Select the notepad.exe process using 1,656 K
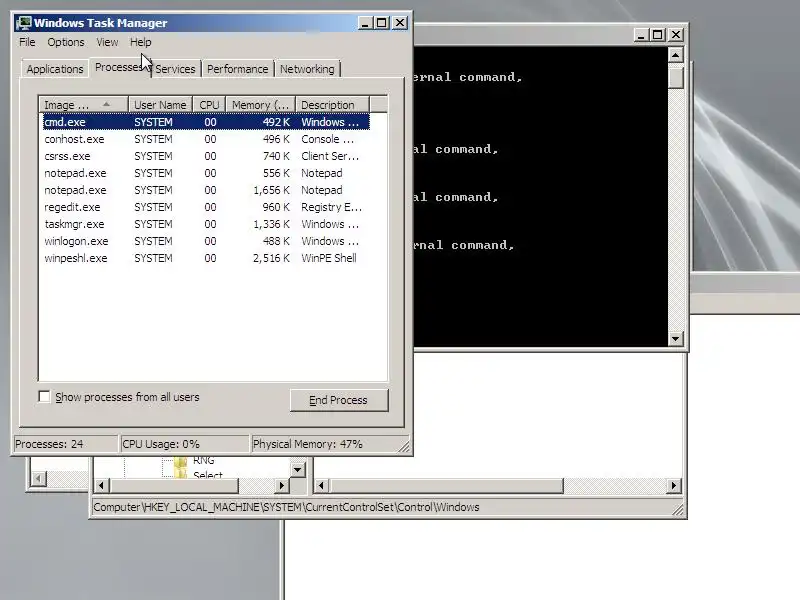800x600 pixels. tap(206, 190)
